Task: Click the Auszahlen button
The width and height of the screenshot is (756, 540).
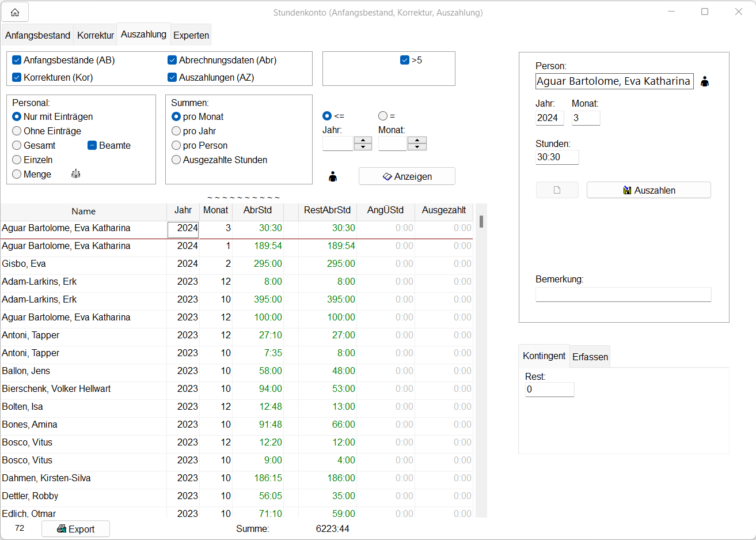Action: click(648, 190)
